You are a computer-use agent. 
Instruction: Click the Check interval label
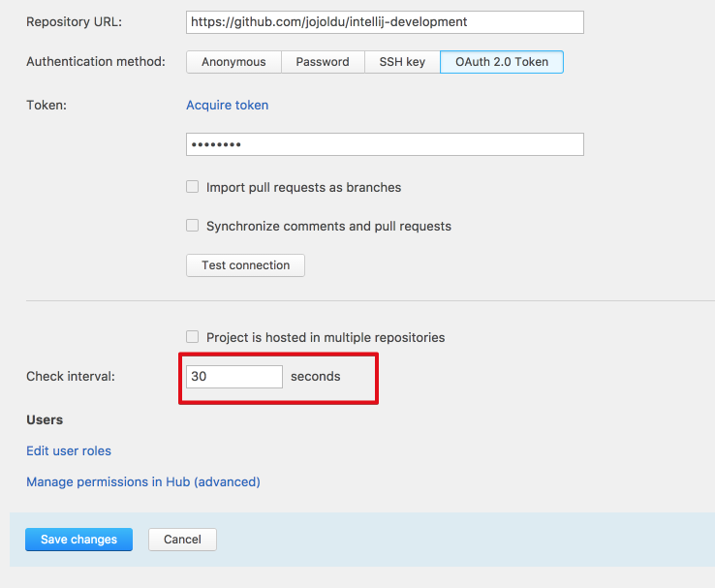coord(71,377)
